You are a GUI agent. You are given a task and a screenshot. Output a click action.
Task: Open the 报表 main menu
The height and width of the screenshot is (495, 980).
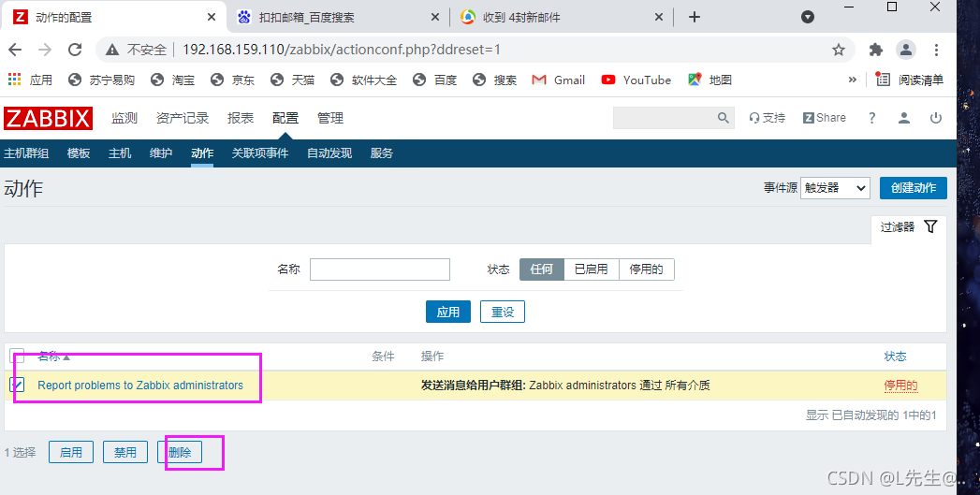(241, 118)
